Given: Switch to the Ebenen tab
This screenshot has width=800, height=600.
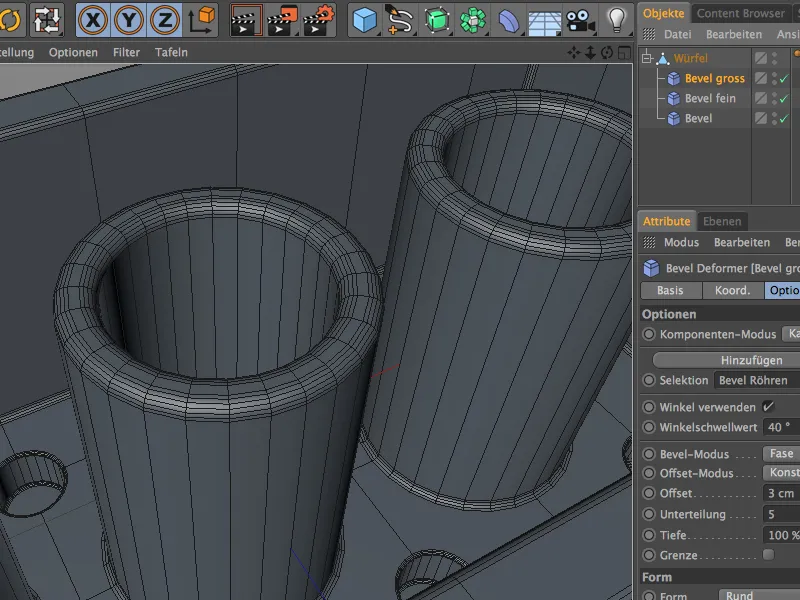Looking at the screenshot, I should (722, 221).
